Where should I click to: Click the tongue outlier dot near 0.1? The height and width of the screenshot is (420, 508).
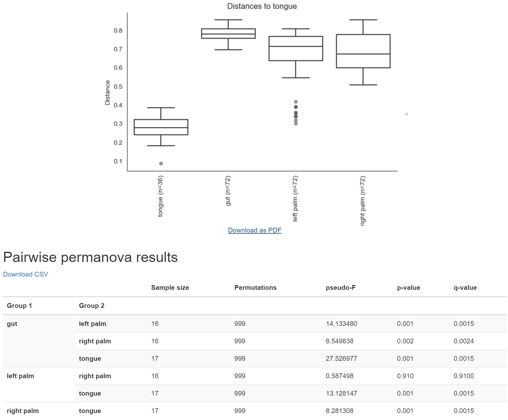161,163
